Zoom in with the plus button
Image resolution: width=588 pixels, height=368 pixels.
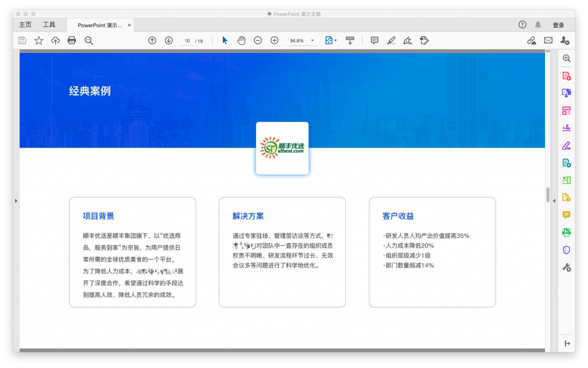(274, 40)
